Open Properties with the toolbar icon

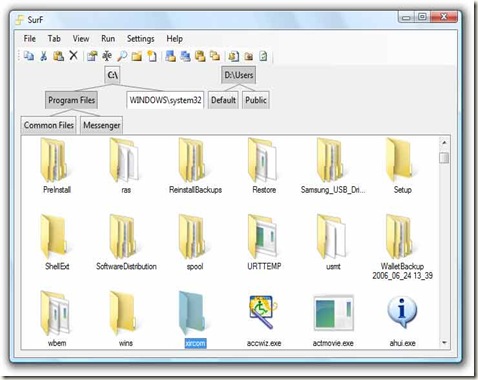point(92,56)
